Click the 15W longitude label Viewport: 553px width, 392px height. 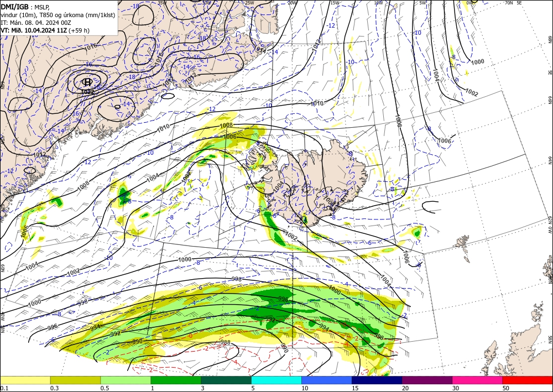click(335, 3)
